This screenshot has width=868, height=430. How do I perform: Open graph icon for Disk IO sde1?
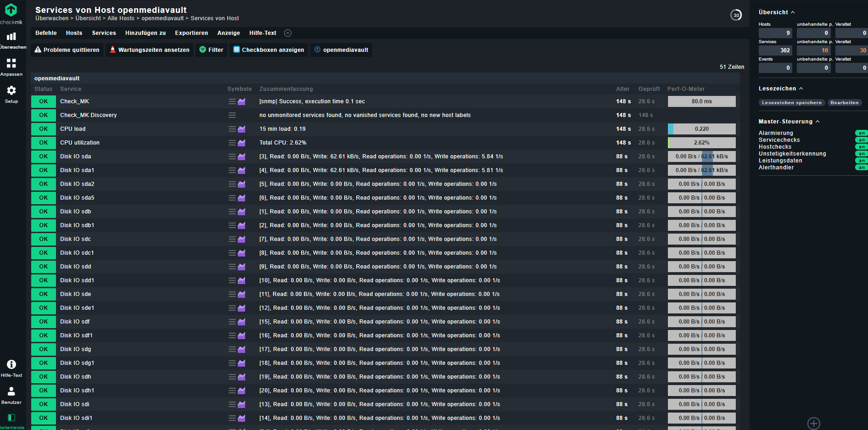click(x=241, y=308)
